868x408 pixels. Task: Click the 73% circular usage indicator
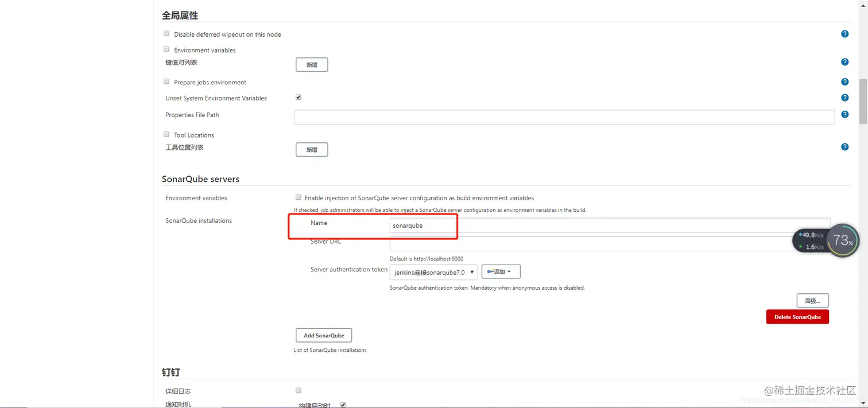(x=843, y=240)
